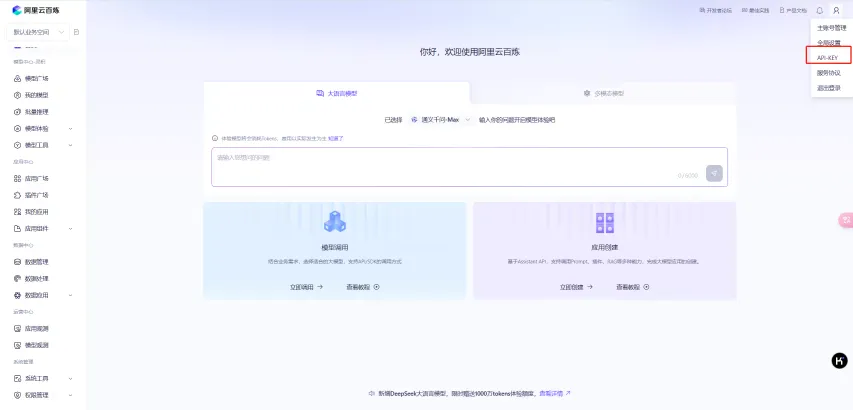The width and height of the screenshot is (853, 410).
Task: Open the 产品文档 link
Action: pos(793,10)
